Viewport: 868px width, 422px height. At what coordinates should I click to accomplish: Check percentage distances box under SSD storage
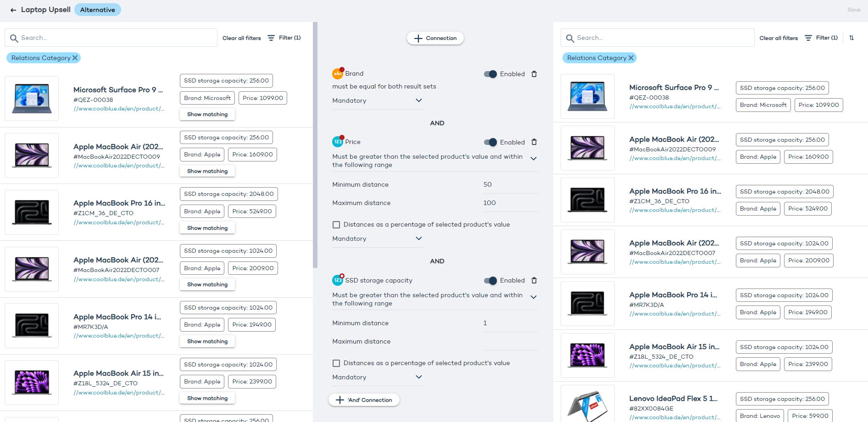click(336, 363)
